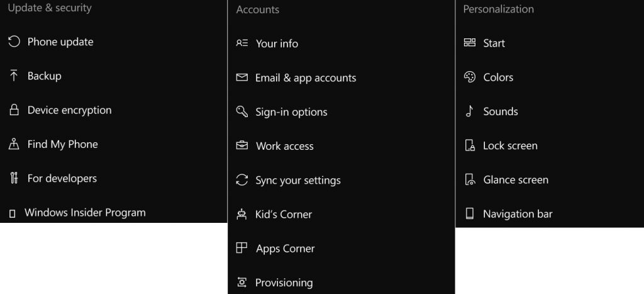Open Sync your settings
This screenshot has width=644, height=294.
coord(297,180)
